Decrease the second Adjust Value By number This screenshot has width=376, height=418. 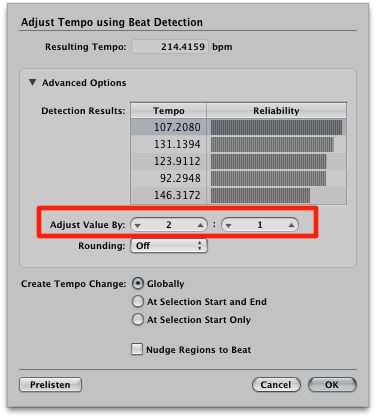(x=228, y=225)
